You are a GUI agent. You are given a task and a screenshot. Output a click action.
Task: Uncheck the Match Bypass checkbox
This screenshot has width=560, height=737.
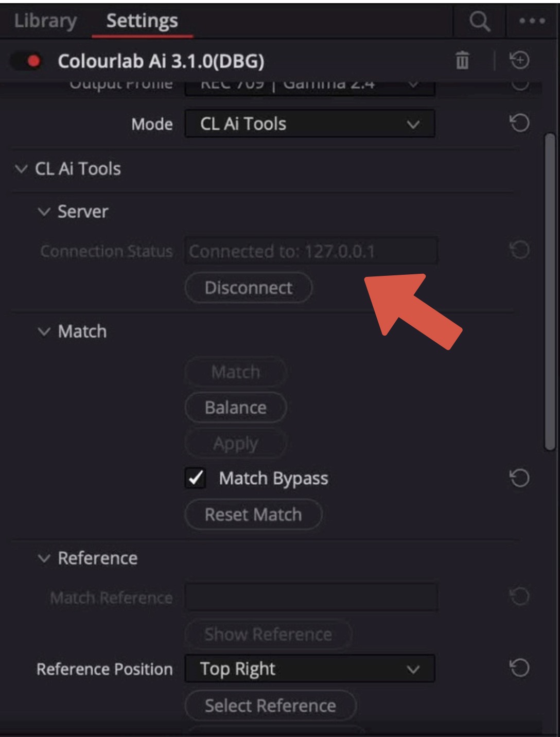click(x=196, y=478)
